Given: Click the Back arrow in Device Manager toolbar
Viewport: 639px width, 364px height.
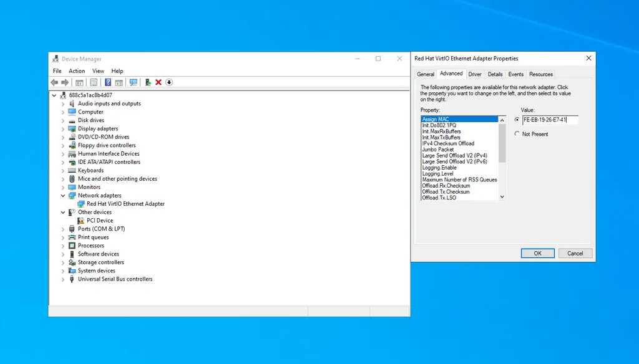Looking at the screenshot, I should [54, 82].
